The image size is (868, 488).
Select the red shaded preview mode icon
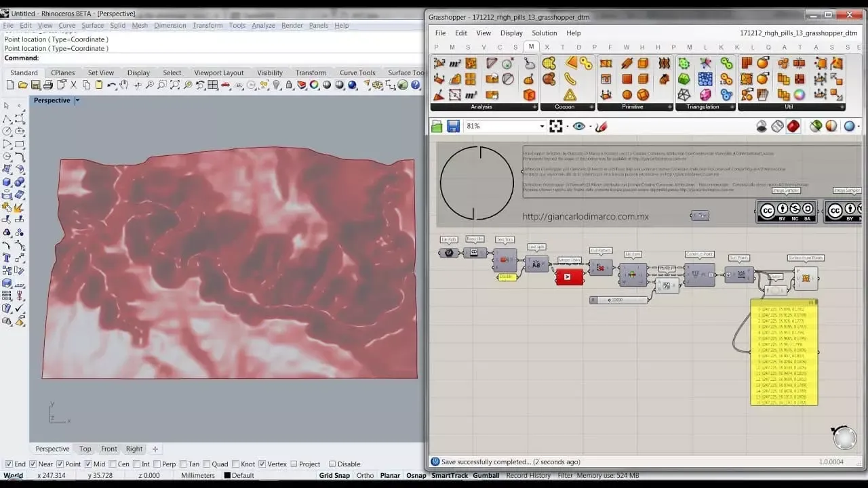793,126
